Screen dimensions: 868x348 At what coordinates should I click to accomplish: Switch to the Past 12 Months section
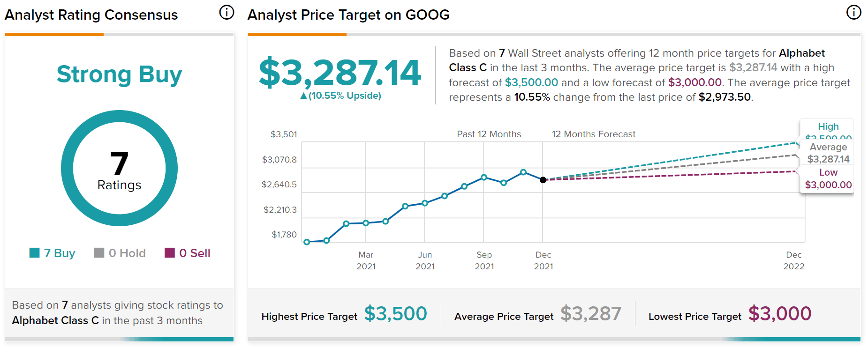click(489, 134)
